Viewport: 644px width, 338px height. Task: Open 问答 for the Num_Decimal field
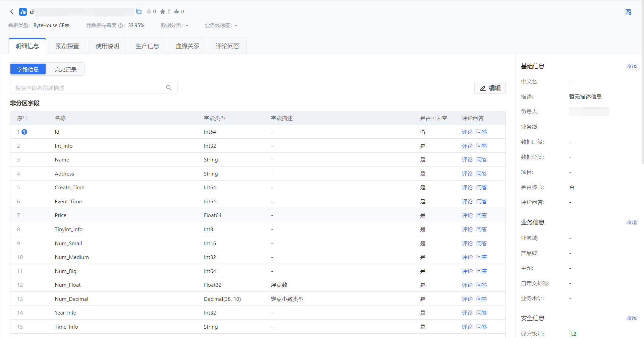pos(482,299)
